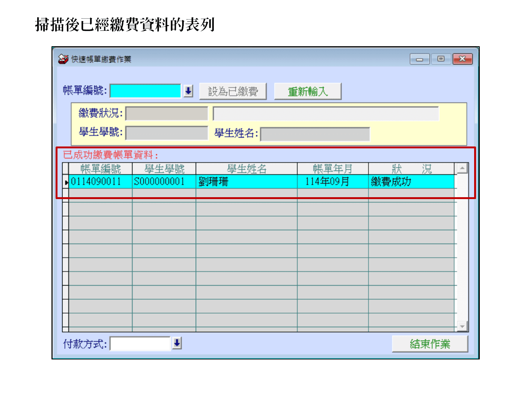This screenshot has height=394, width=532.
Task: Click the 學生學號 field in yellow panel
Action: pyautogui.click(x=166, y=133)
